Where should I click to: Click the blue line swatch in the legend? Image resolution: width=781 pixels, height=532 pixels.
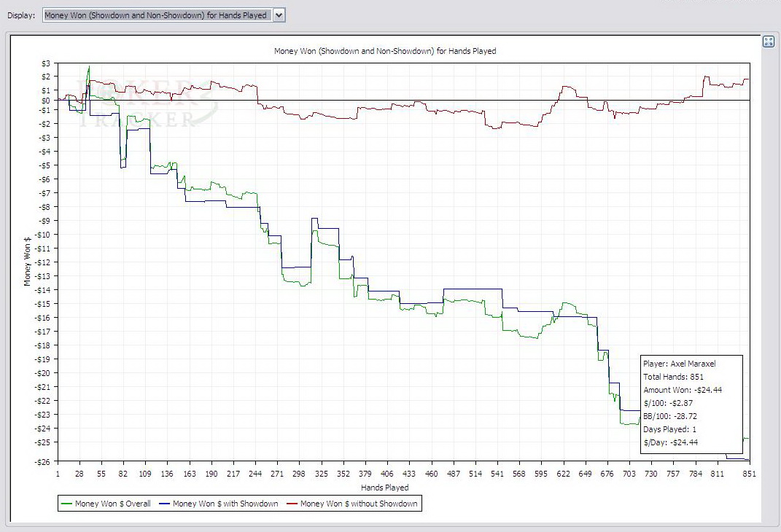(165, 504)
